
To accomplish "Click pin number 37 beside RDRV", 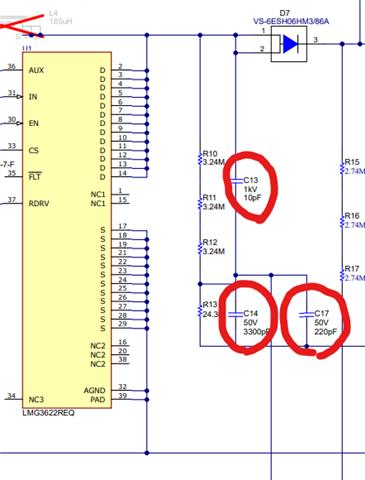I will 12,199.
